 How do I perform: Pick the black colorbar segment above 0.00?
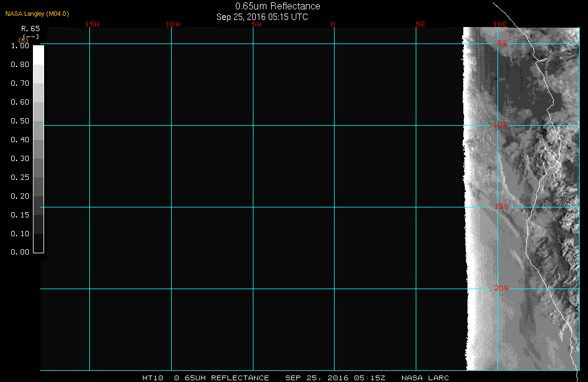[38, 243]
